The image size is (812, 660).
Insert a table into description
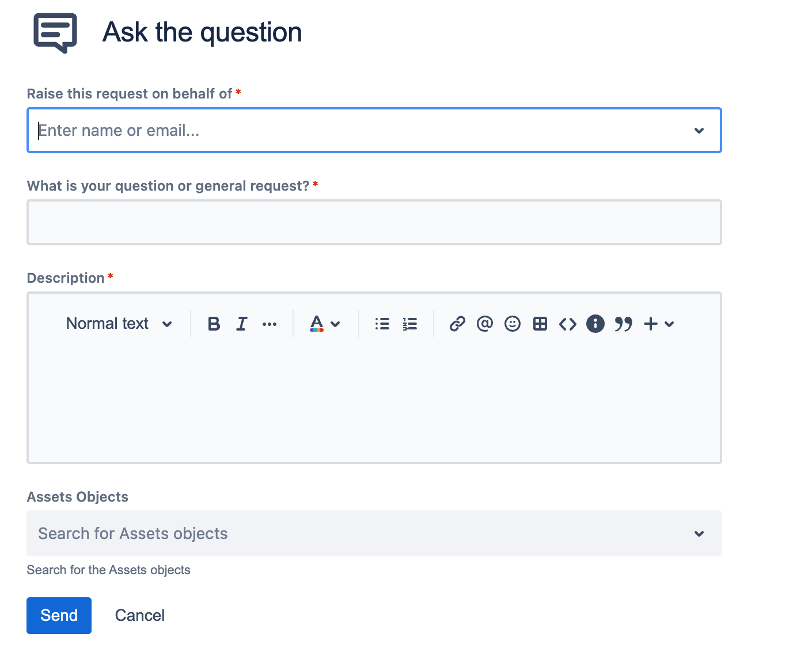point(540,324)
